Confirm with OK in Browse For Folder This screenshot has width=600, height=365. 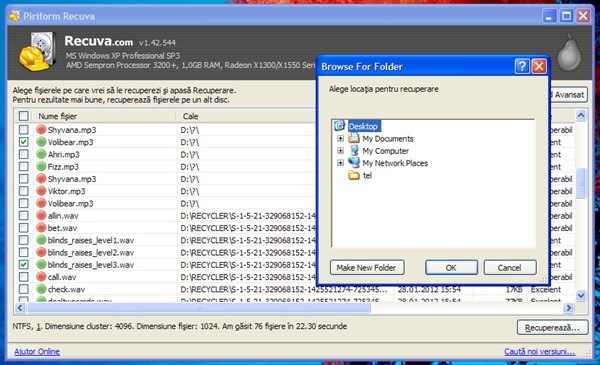click(x=451, y=267)
